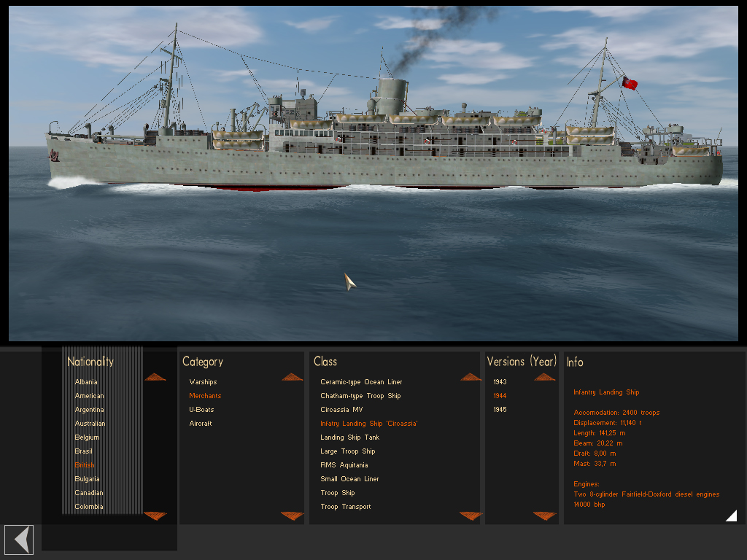Expand Info panel via corner triangle
This screenshot has width=747, height=560.
(732, 516)
